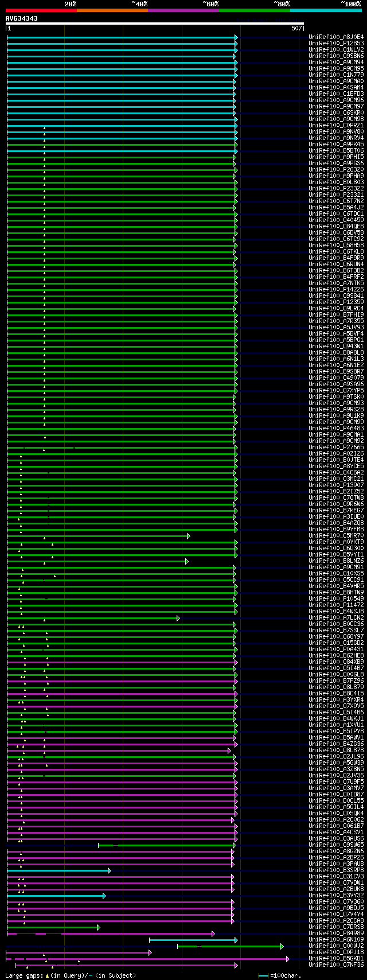The height and width of the screenshot is (980, 367).
Task: Click subject UniRef100_P46483
Action: pos(336,428)
